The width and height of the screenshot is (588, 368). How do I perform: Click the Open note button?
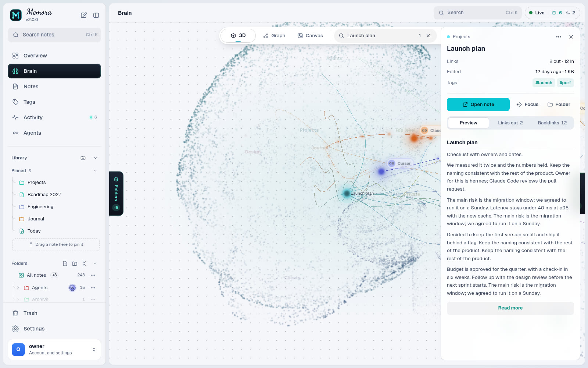coord(478,105)
